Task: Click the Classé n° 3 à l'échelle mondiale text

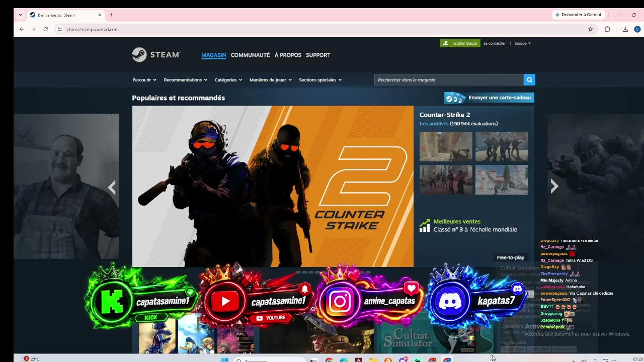Action: click(x=475, y=230)
